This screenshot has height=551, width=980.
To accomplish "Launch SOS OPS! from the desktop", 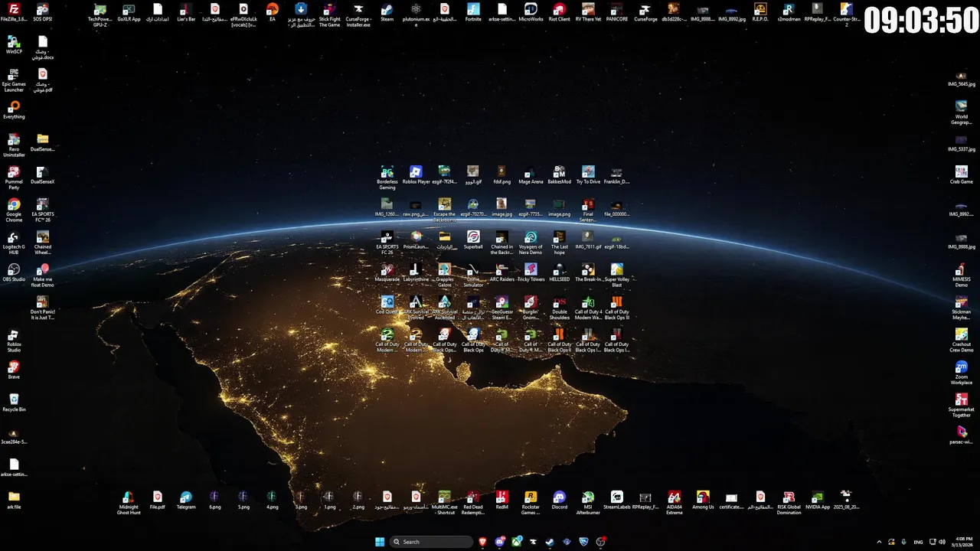I will [43, 11].
